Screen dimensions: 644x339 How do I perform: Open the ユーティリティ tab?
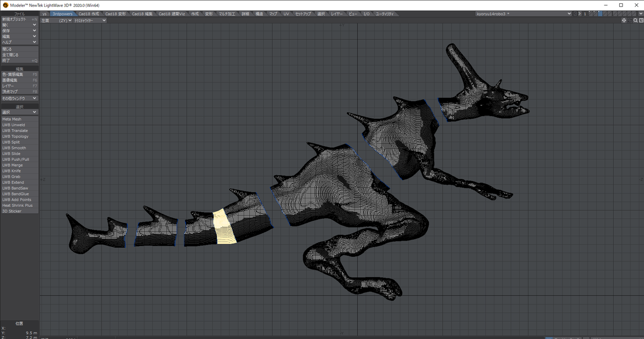coord(384,13)
